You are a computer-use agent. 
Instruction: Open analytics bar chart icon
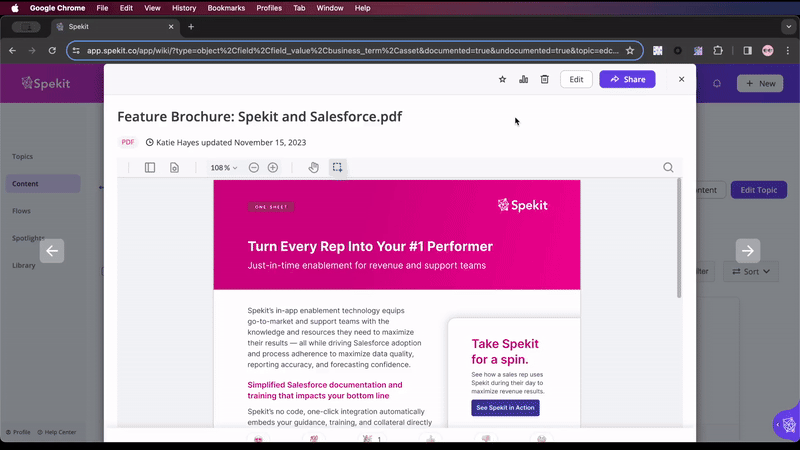pos(523,79)
